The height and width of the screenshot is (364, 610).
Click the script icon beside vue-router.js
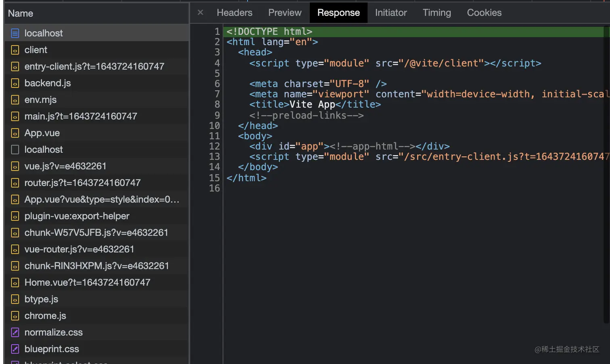15,250
